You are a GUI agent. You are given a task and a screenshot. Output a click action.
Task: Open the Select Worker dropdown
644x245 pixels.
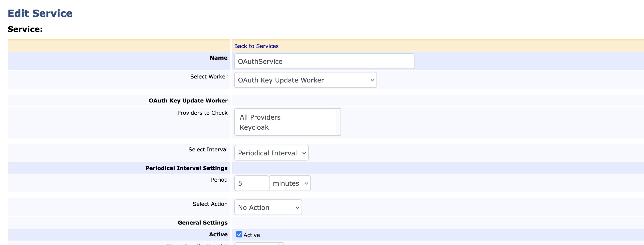coord(305,80)
